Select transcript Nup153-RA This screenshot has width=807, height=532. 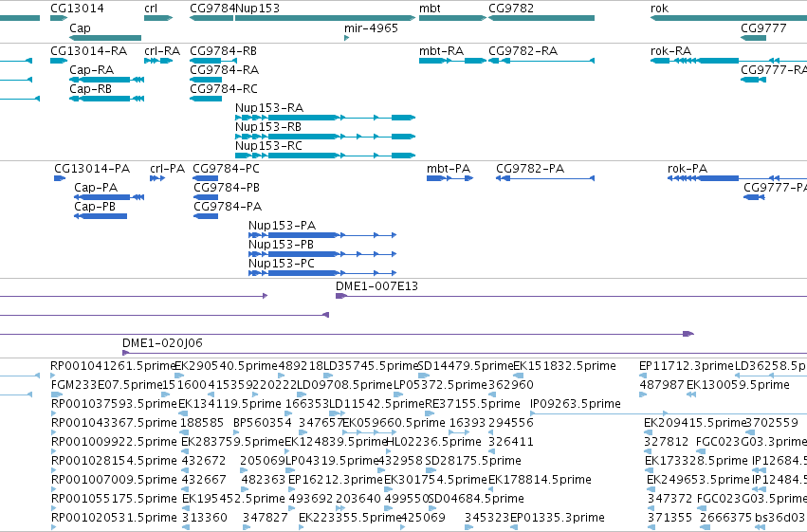[x=269, y=108]
